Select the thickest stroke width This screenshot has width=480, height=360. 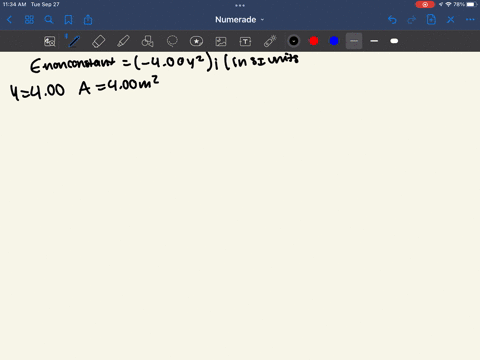(x=394, y=41)
